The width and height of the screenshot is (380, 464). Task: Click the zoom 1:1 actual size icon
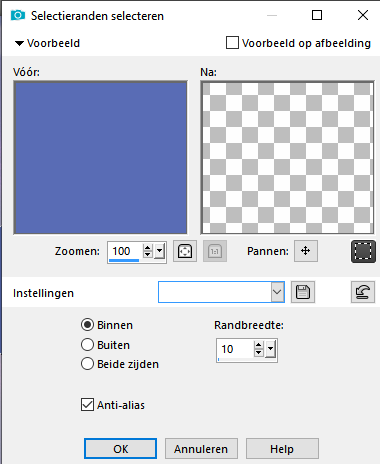point(215,251)
